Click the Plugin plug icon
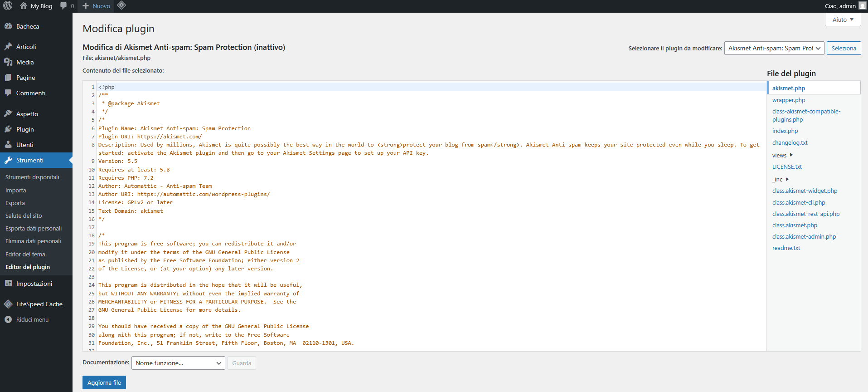The image size is (868, 392). (8, 129)
